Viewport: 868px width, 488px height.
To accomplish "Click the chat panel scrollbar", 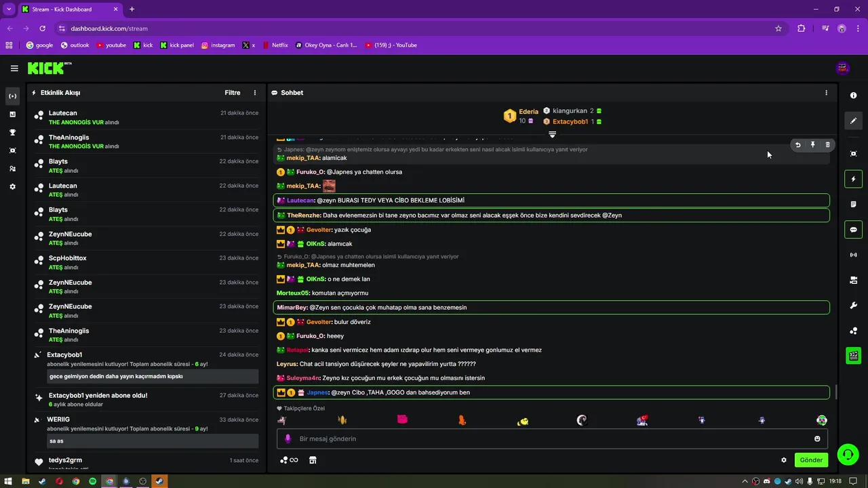I will pyautogui.click(x=836, y=392).
